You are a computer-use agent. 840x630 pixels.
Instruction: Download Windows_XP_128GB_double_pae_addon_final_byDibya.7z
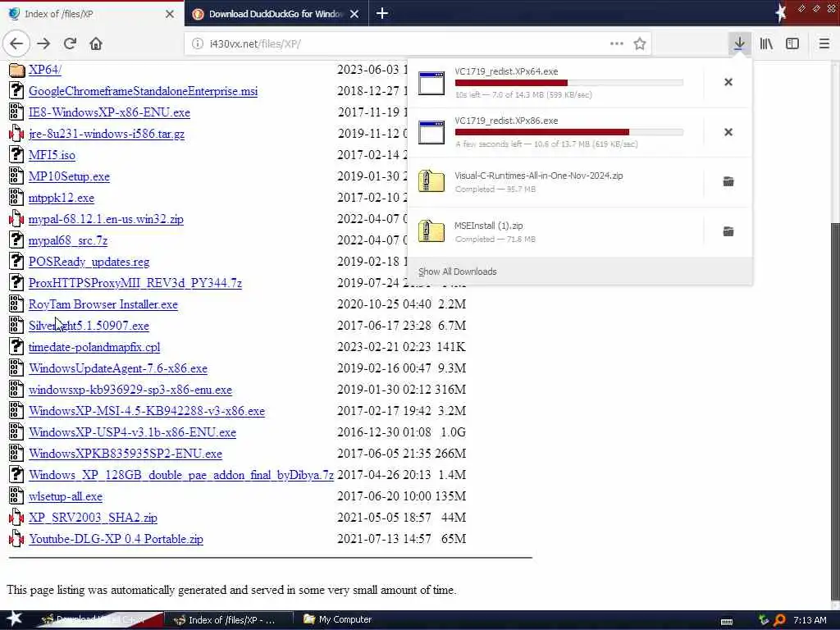181,475
